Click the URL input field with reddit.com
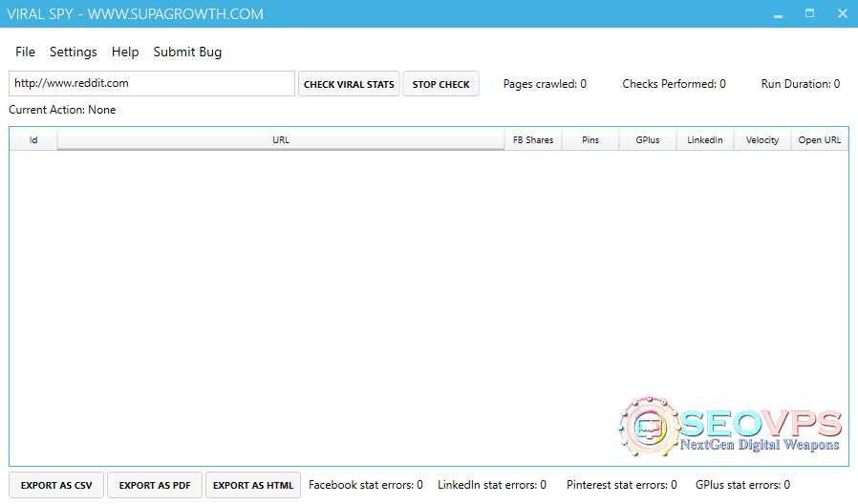The height and width of the screenshot is (504, 858). tap(152, 84)
